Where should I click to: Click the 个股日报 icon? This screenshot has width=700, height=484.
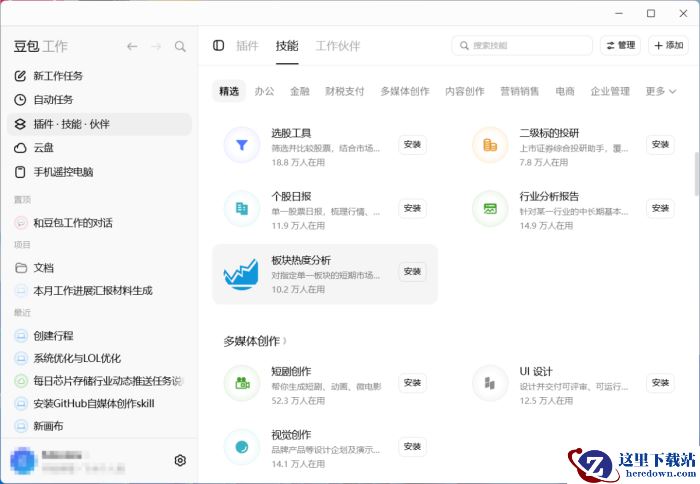[x=242, y=209]
